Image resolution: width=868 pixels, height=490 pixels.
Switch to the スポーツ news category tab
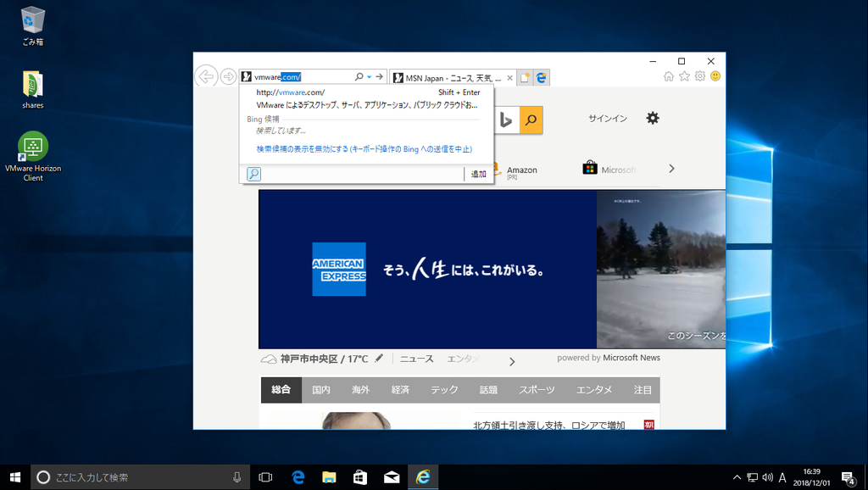click(x=535, y=389)
